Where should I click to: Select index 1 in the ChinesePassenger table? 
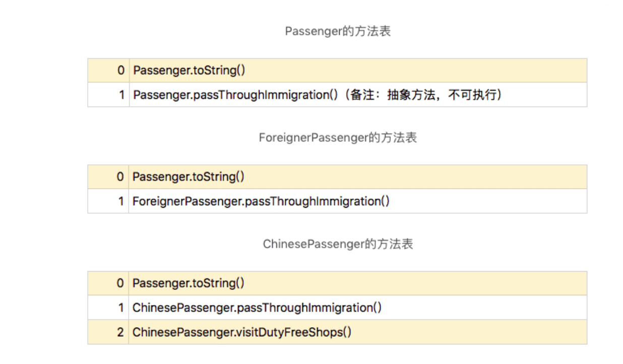(x=121, y=308)
